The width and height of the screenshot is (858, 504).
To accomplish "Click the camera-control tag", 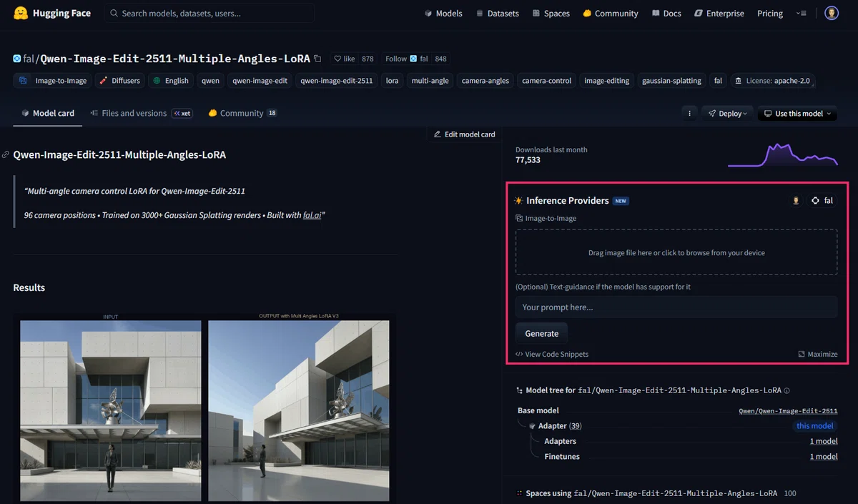I will [x=546, y=81].
